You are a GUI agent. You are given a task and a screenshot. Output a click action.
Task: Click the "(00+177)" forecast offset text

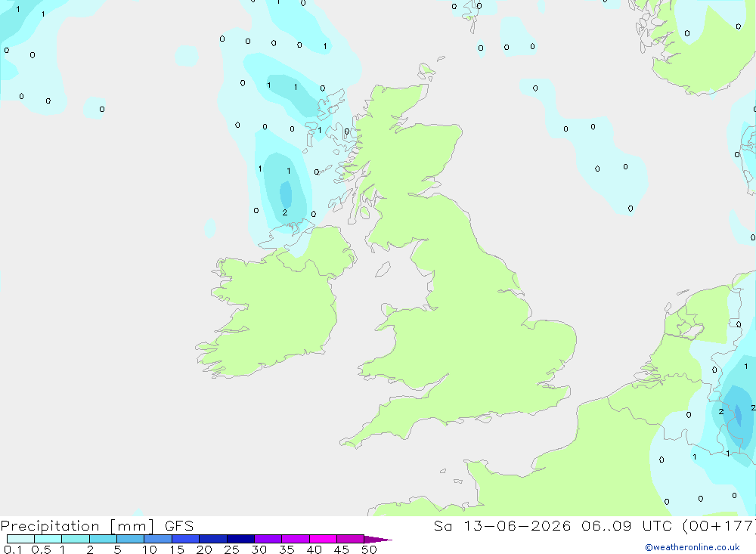pyautogui.click(x=720, y=526)
